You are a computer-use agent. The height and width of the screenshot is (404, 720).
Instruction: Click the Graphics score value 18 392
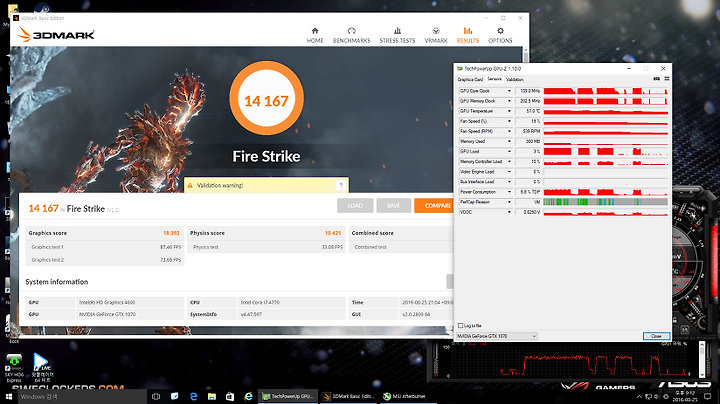pos(171,233)
